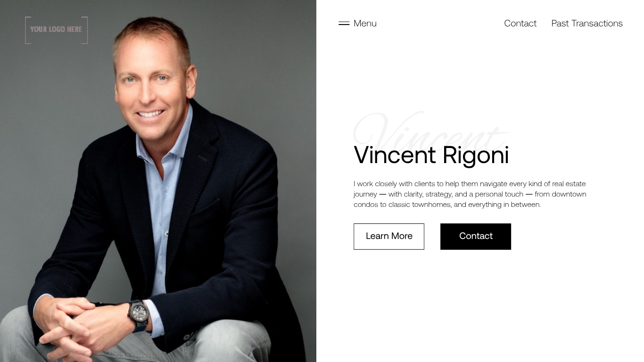Click the Vincent Rigoni heading
Screen dimensions: 644x362
tap(431, 155)
